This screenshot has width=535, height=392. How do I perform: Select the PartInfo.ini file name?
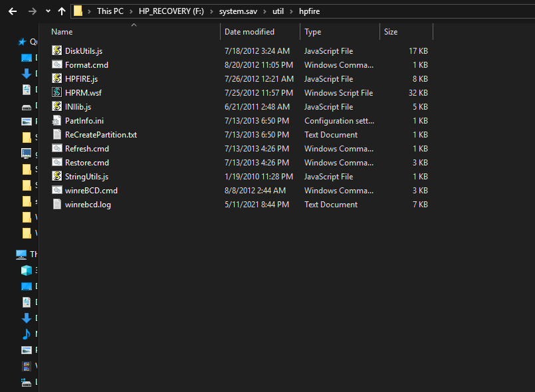click(84, 121)
